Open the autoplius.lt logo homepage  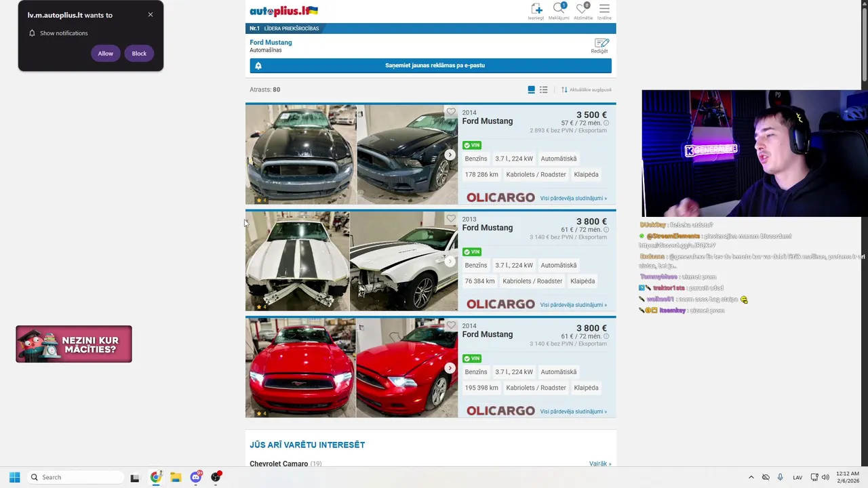click(283, 11)
